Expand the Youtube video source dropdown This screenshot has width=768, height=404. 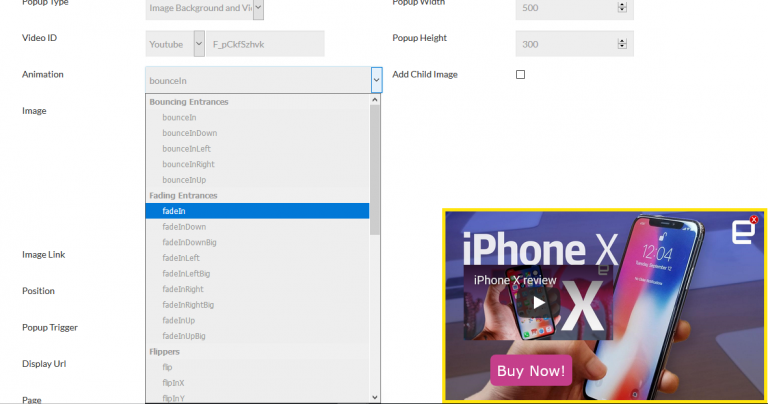coord(199,44)
